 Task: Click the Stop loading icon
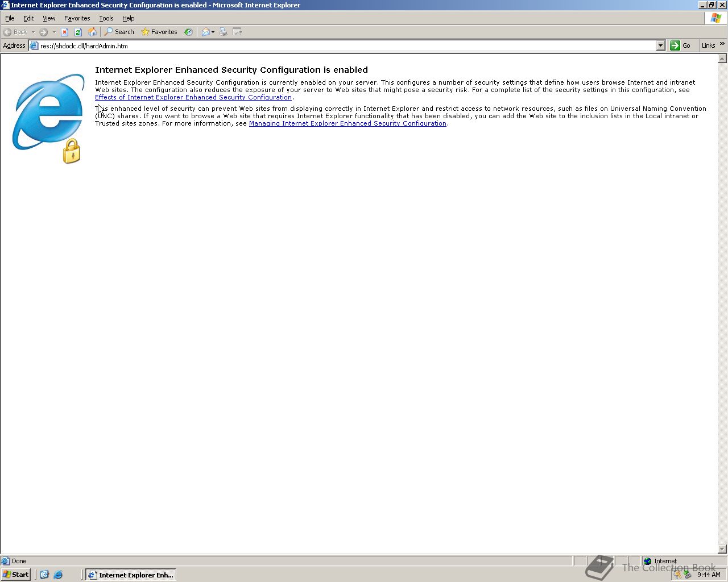pos(64,32)
